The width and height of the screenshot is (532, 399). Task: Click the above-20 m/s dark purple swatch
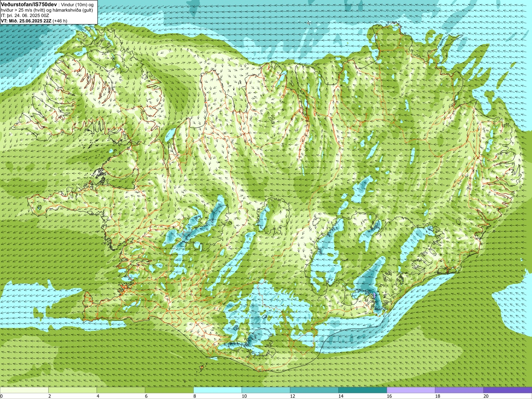tap(507, 390)
